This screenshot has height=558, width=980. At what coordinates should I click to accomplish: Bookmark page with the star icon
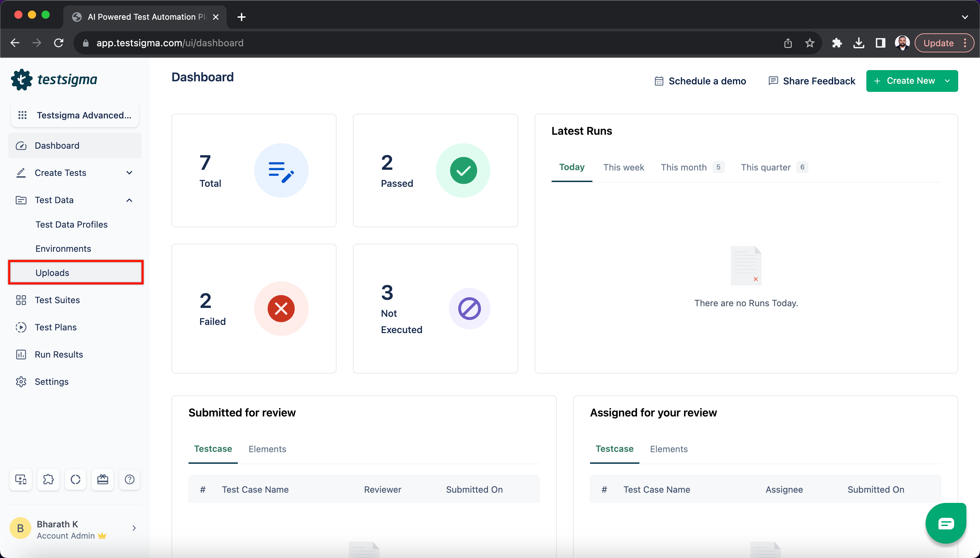[810, 43]
